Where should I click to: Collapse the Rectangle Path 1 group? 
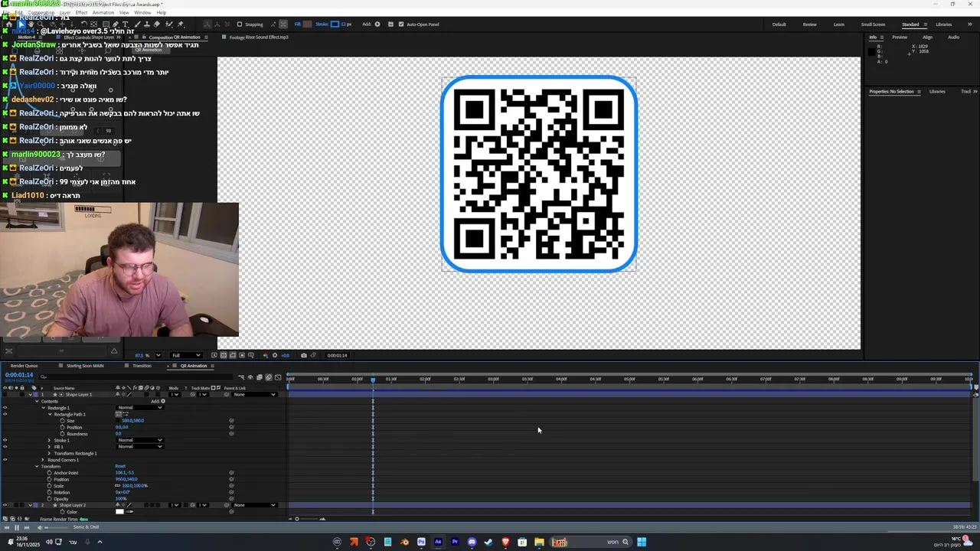click(50, 414)
